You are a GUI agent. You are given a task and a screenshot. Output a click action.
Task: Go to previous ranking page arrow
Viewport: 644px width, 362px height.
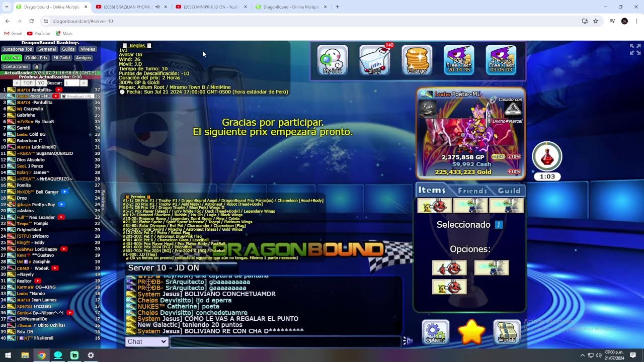(17, 83)
